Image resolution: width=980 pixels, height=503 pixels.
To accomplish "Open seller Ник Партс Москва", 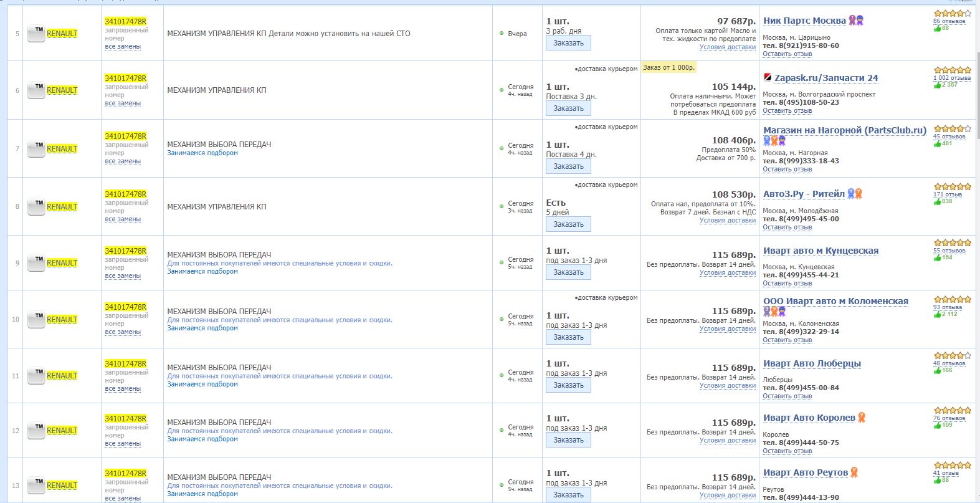I will (804, 21).
